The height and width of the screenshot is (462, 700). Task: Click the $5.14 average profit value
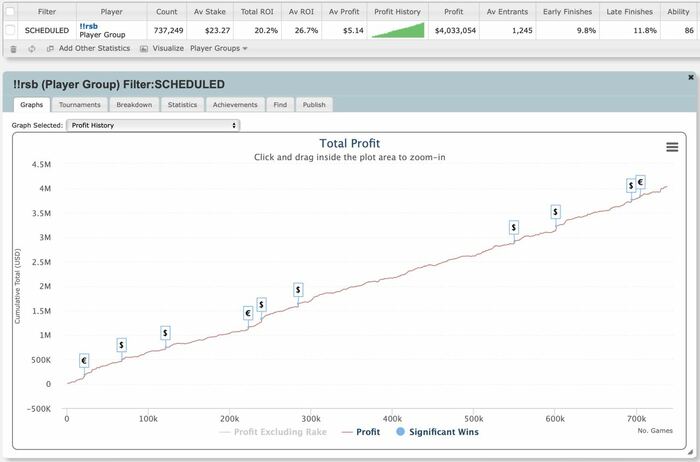[354, 30]
